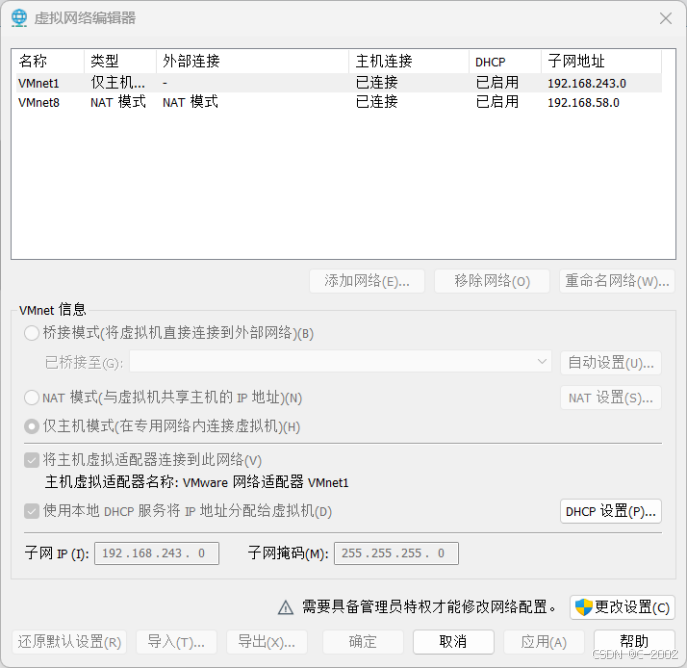Viewport: 688px width, 668px height.
Task: Click the warning triangle icon
Action: tap(286, 607)
